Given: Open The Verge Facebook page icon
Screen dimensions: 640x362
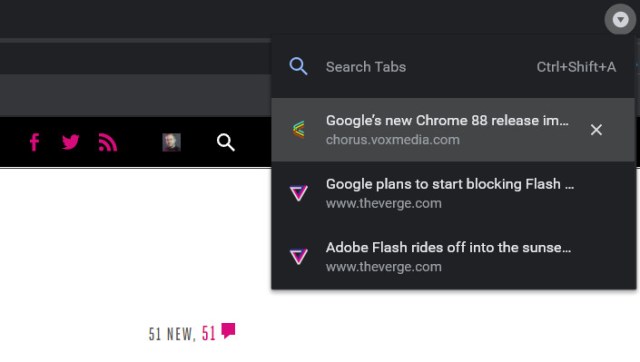Looking at the screenshot, I should (x=35, y=142).
